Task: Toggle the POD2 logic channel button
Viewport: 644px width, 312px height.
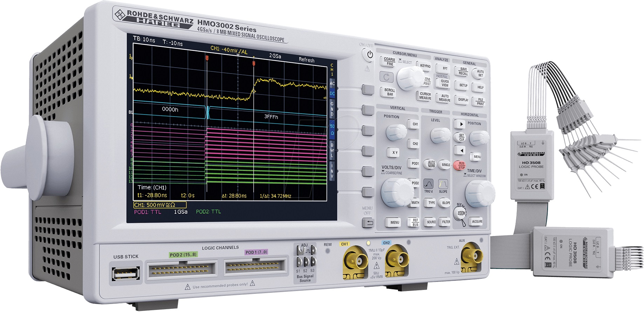Action: point(415,183)
